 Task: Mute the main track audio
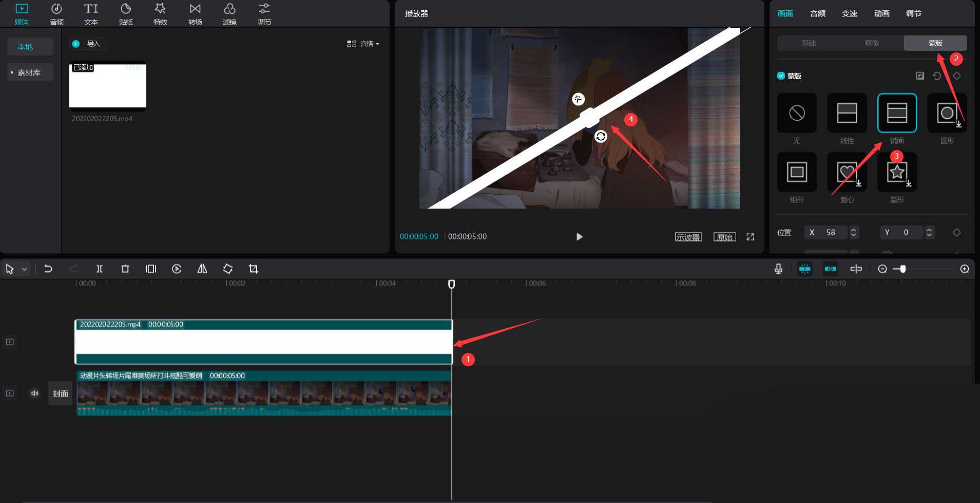(x=34, y=394)
